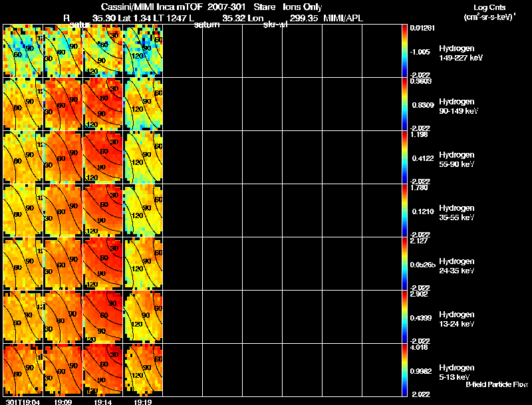Screen dimensions: 532x405
Task: Click the 'Hydrogen 24-35 keV' label
Action: (x=457, y=266)
